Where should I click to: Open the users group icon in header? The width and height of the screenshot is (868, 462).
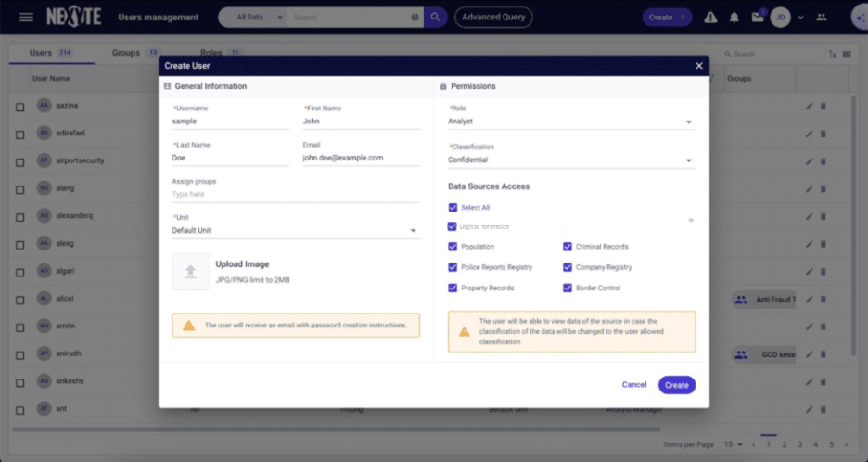coord(822,18)
